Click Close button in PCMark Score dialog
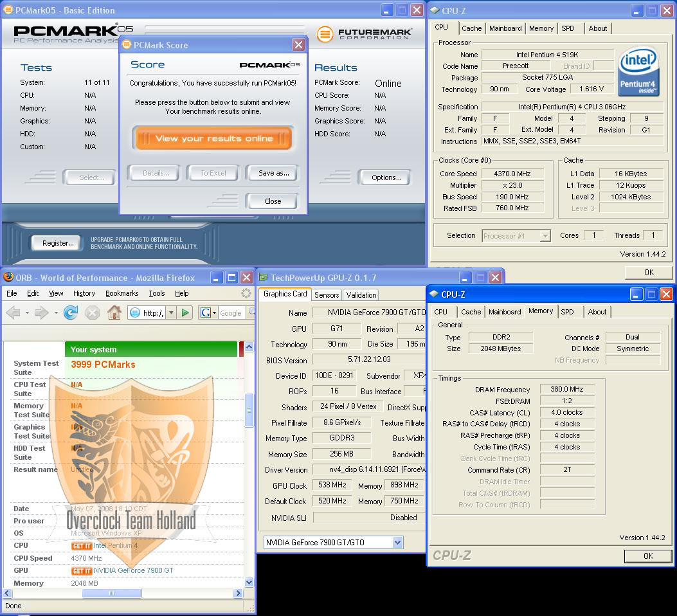Screen dimensions: 677x616 [x=273, y=201]
